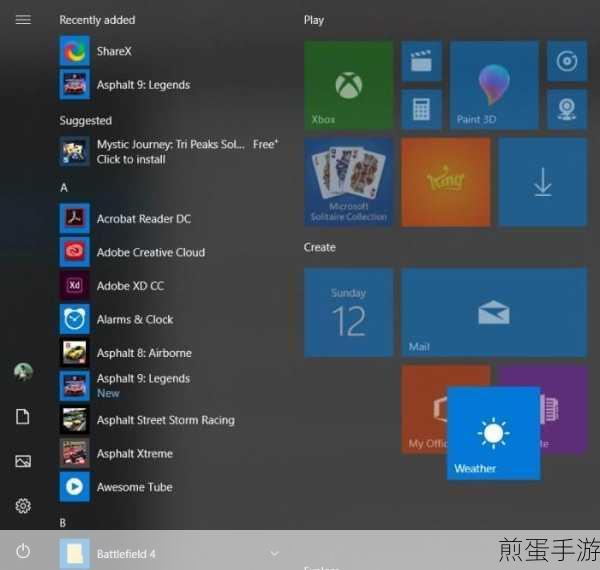This screenshot has width=600, height=570.
Task: Click the 'Click to install' text
Action: tap(131, 160)
